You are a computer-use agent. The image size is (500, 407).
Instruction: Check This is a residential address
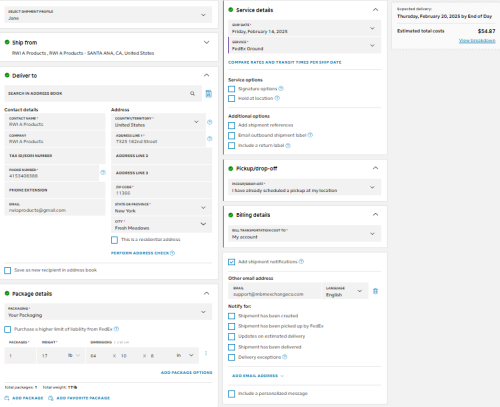click(x=114, y=240)
